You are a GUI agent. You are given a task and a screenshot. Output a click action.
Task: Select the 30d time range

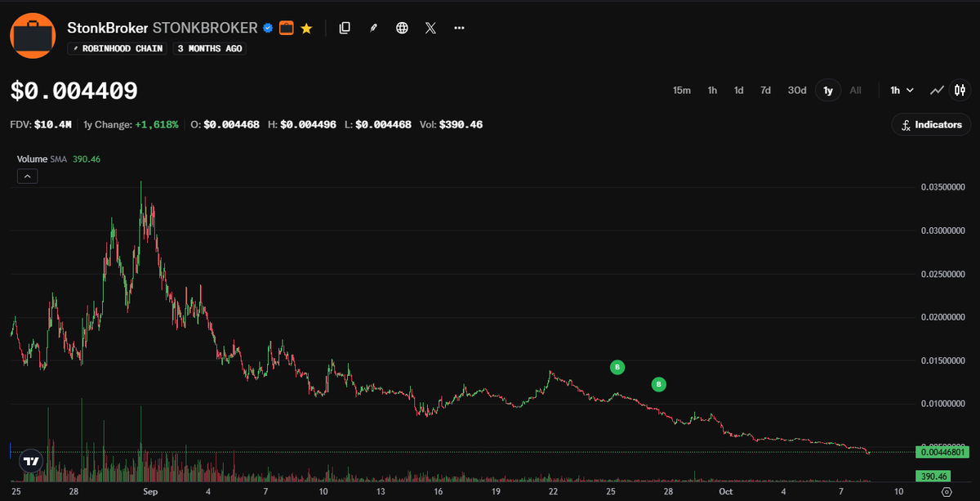tap(797, 90)
